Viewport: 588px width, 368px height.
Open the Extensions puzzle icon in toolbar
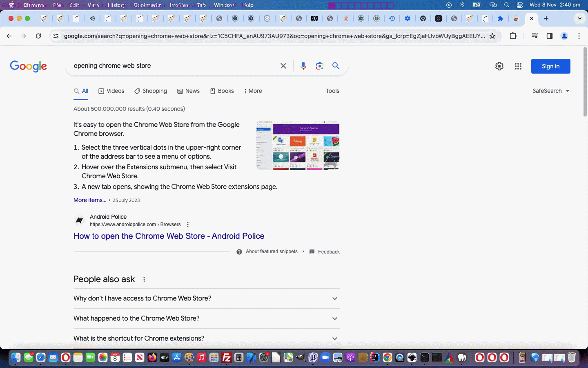(513, 36)
